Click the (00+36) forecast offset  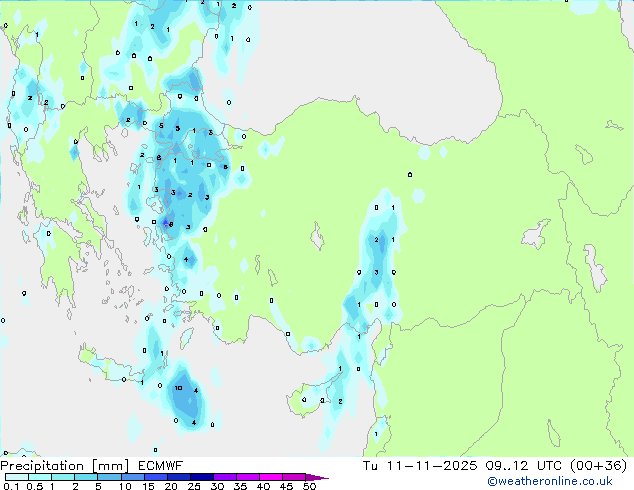point(598,466)
